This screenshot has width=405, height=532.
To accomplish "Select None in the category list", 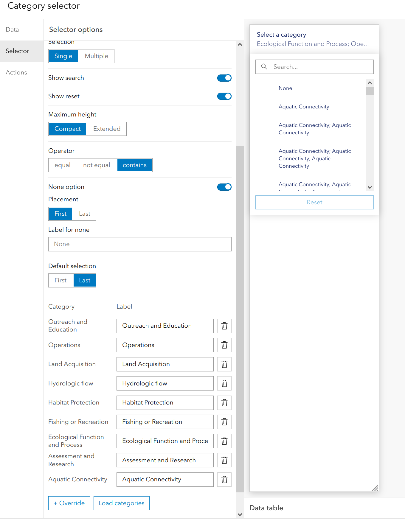I will [310, 88].
